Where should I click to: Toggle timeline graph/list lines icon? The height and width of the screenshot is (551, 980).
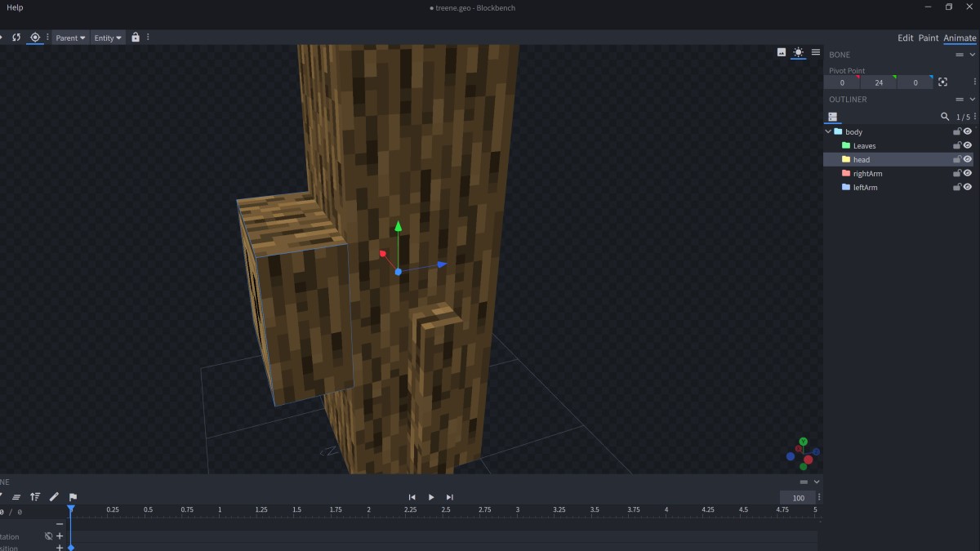[x=16, y=497]
